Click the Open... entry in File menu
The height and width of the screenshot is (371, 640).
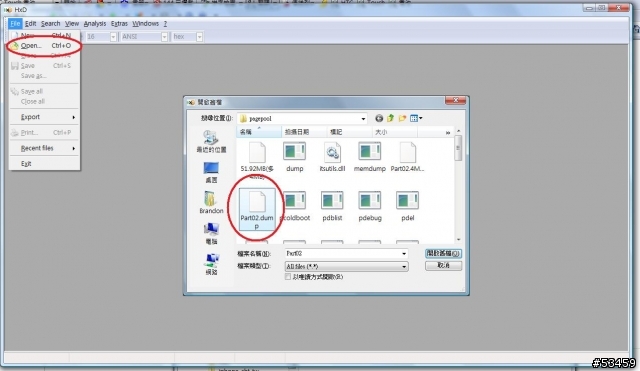point(44,46)
